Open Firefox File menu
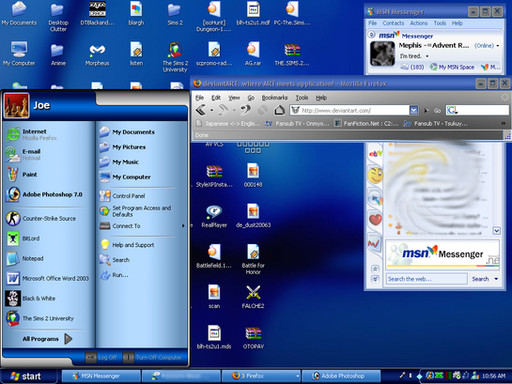The image size is (512, 384). 199,98
